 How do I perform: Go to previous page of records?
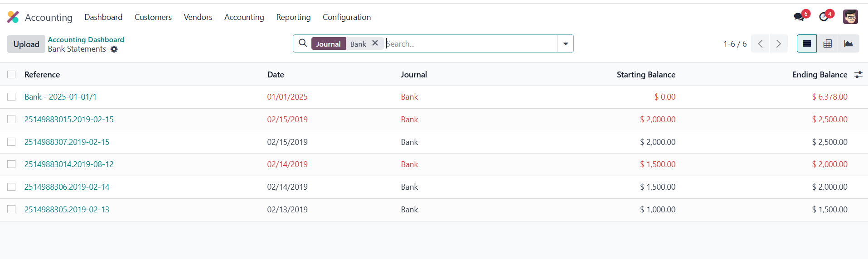point(760,44)
